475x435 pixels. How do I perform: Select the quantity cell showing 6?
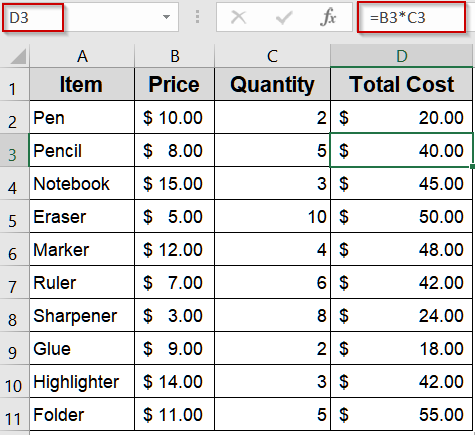(x=272, y=282)
